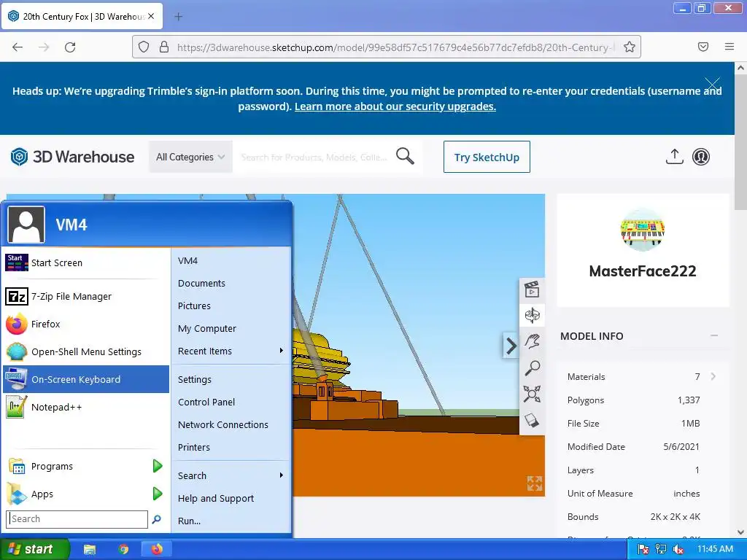Enter fullscreen view of the 3D model
Image resolution: width=747 pixels, height=560 pixels.
coord(535,483)
